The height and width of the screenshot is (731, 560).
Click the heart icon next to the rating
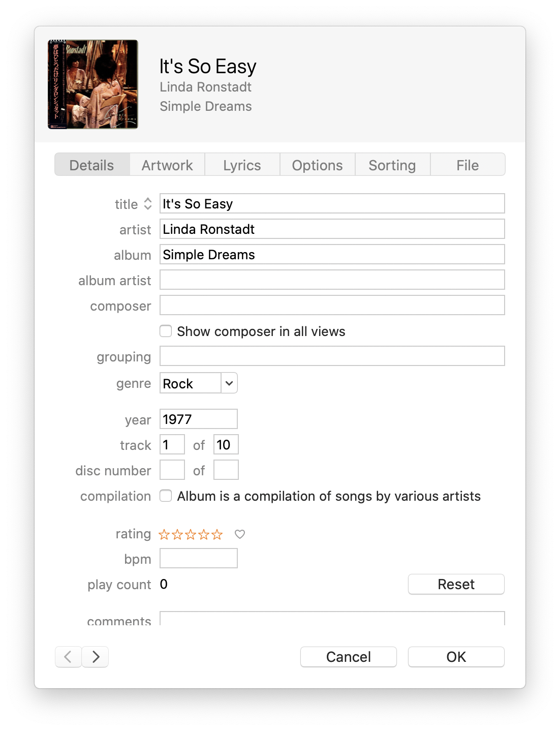pos(240,534)
